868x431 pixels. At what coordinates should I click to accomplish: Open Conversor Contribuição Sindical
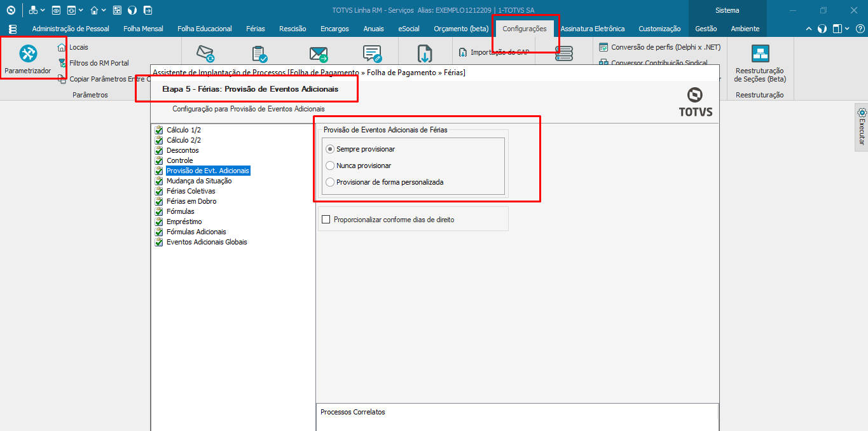point(655,62)
